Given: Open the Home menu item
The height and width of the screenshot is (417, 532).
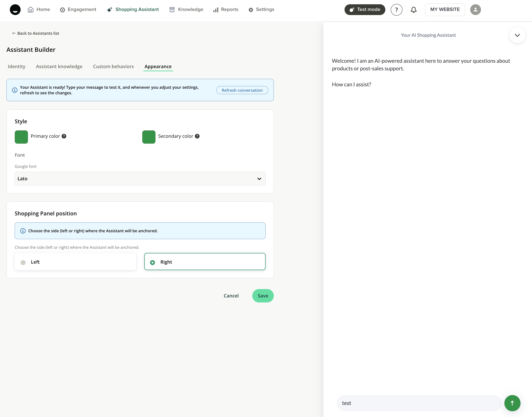Looking at the screenshot, I should [39, 9].
